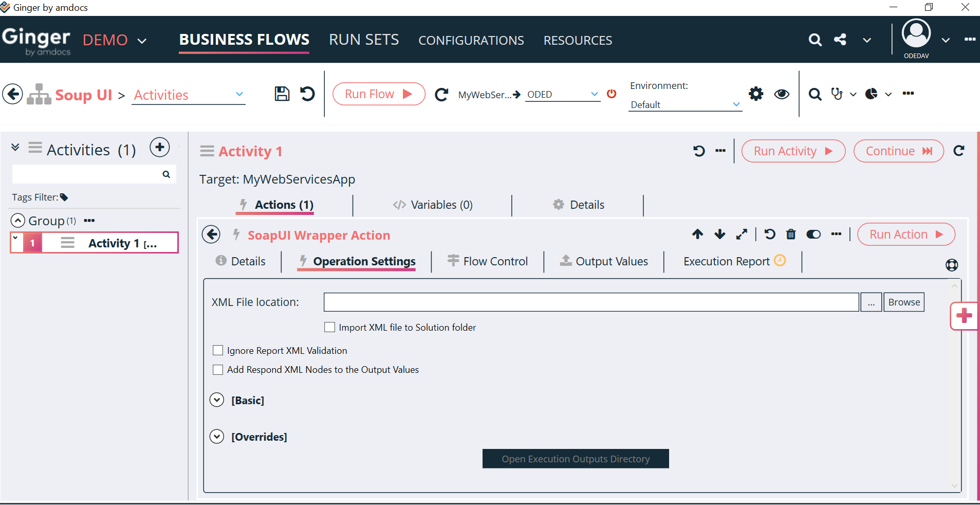Click the Run Flow button

tap(379, 94)
